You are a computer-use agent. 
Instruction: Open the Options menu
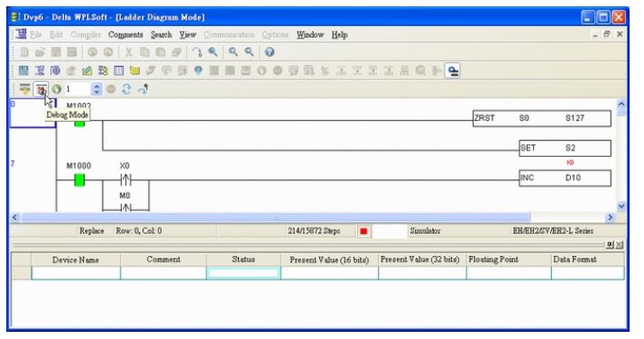(x=275, y=35)
